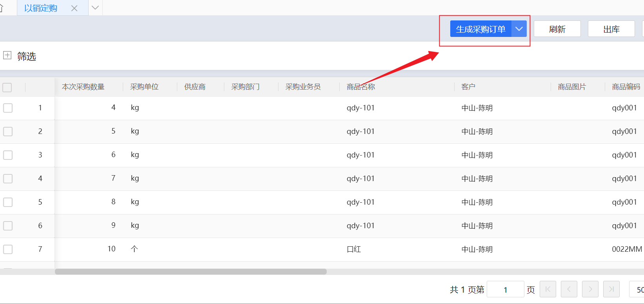Jump to the last page icon
Image resolution: width=644 pixels, height=304 pixels.
tap(611, 289)
